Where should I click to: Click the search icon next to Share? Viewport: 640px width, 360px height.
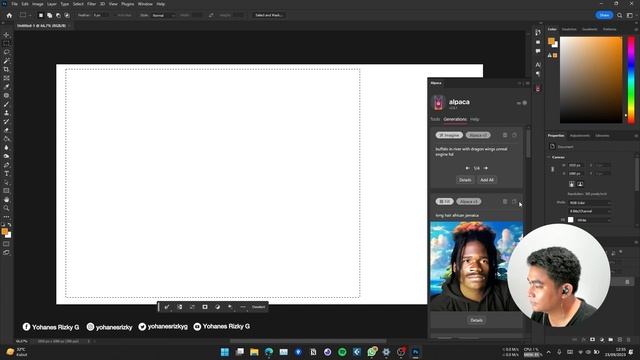pos(620,15)
